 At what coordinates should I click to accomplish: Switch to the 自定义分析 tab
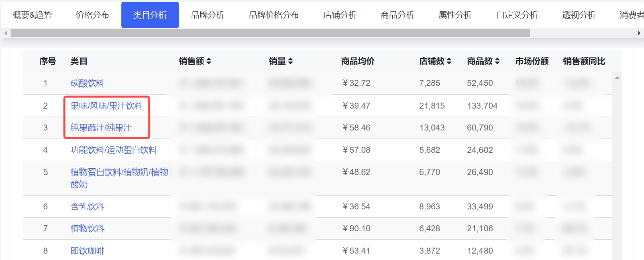coord(517,15)
